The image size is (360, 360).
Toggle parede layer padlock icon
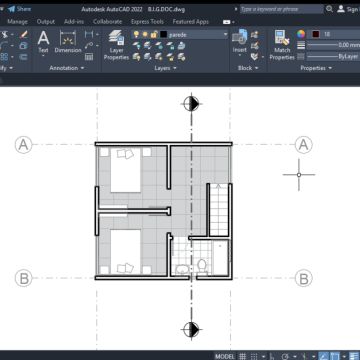154,34
